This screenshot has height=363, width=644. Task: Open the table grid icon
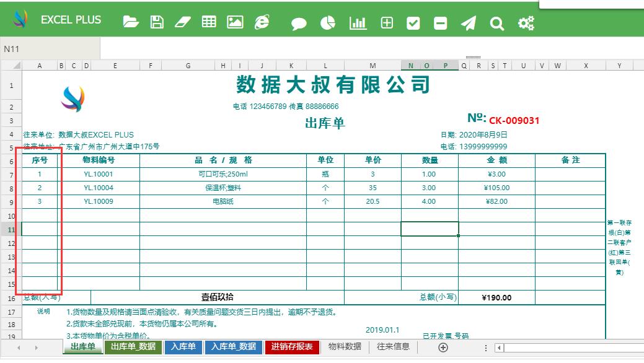pos(209,20)
